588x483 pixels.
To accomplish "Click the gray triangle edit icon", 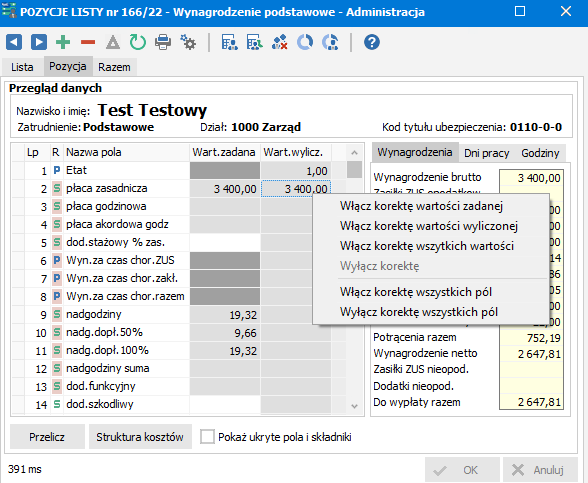I will pos(113,42).
